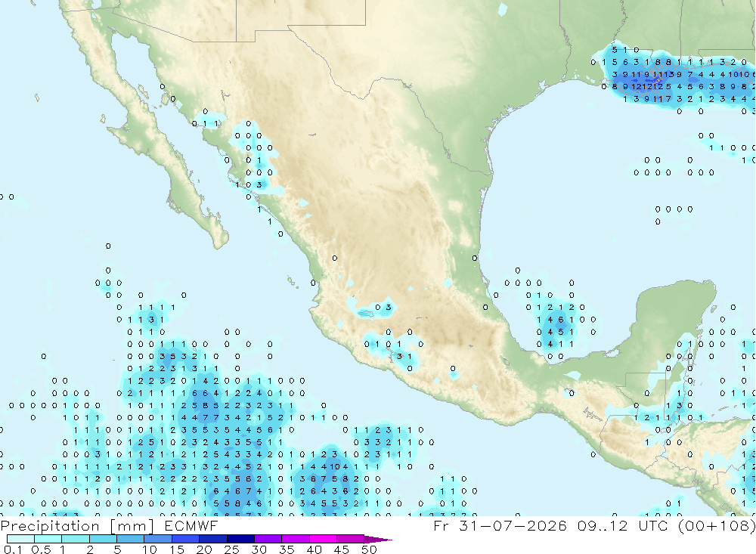
Task: Click the '15' legend scale label
Action: click(177, 549)
